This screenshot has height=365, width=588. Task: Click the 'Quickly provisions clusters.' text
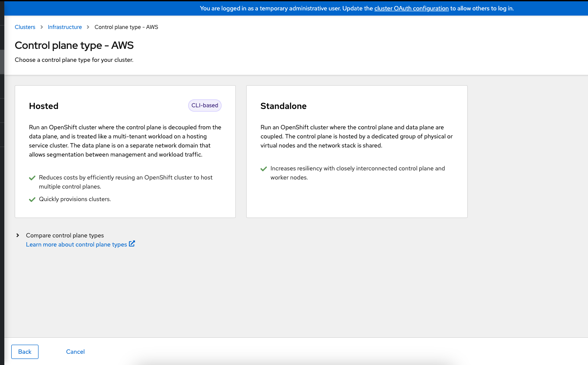[x=75, y=199]
